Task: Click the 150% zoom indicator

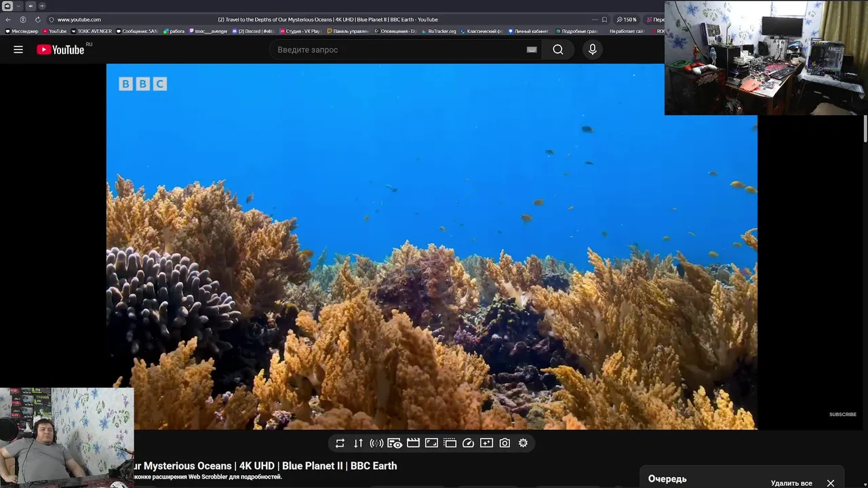Action: point(627,20)
